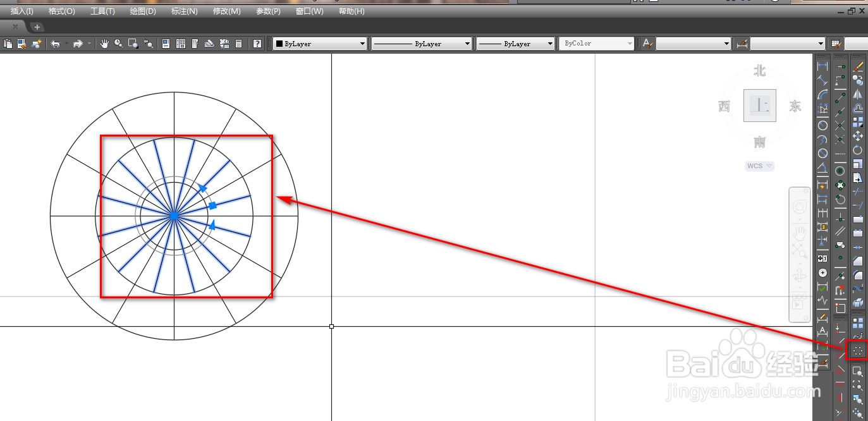Open the ByLayer linetype dropdown
868x421 pixels.
pos(422,44)
